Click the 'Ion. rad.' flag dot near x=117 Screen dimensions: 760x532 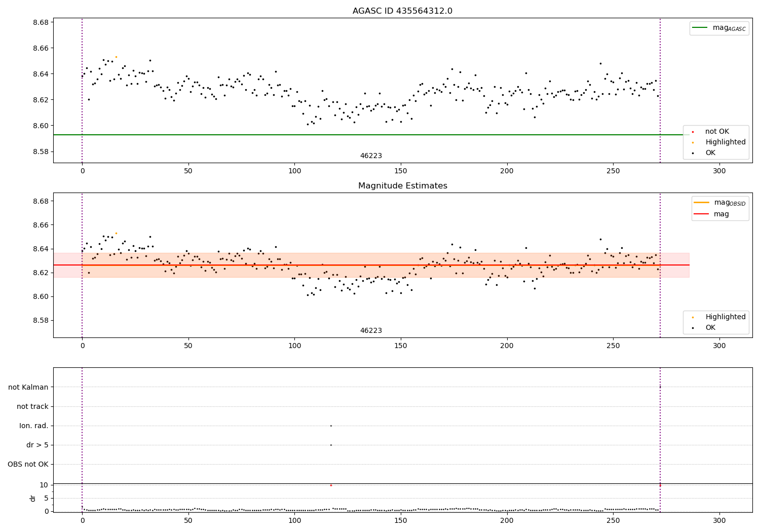coord(331,426)
